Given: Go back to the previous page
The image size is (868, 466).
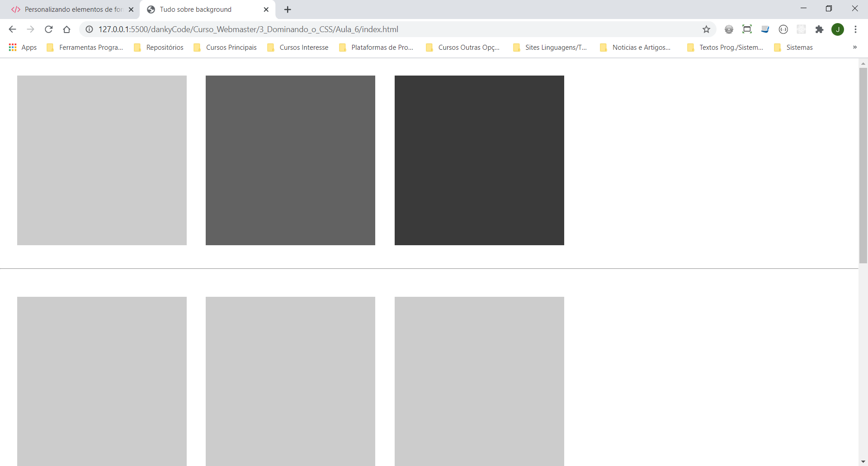Looking at the screenshot, I should [x=12, y=29].
